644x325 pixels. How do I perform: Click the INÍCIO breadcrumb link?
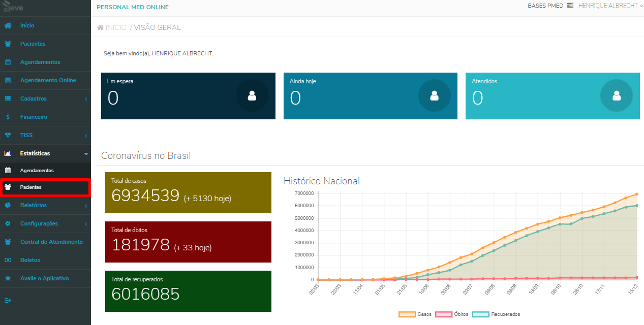tap(116, 27)
